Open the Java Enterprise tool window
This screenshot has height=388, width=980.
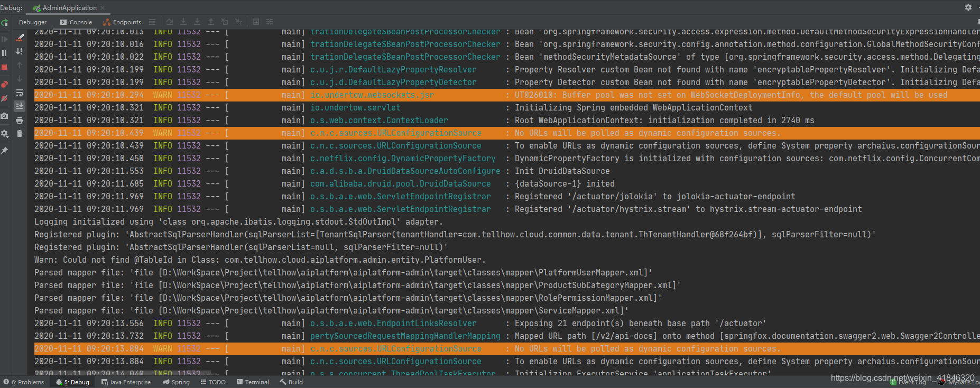tap(126, 382)
